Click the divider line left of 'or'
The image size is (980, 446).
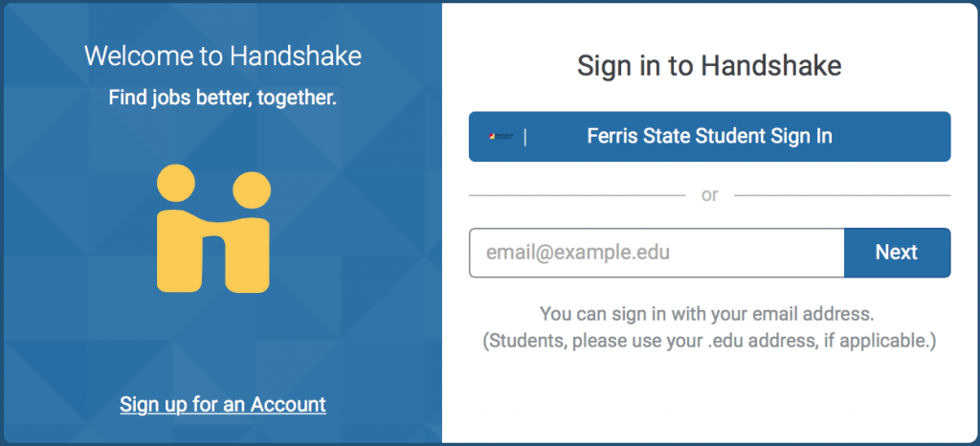576,195
